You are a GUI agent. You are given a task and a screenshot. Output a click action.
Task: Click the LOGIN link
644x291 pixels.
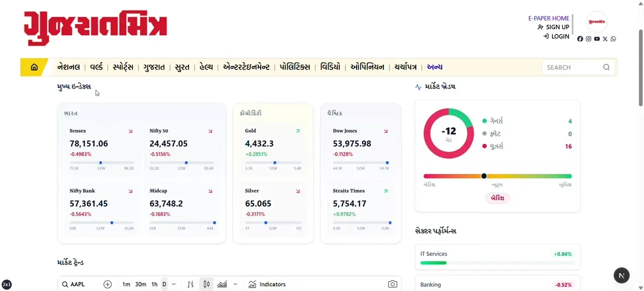tap(556, 36)
